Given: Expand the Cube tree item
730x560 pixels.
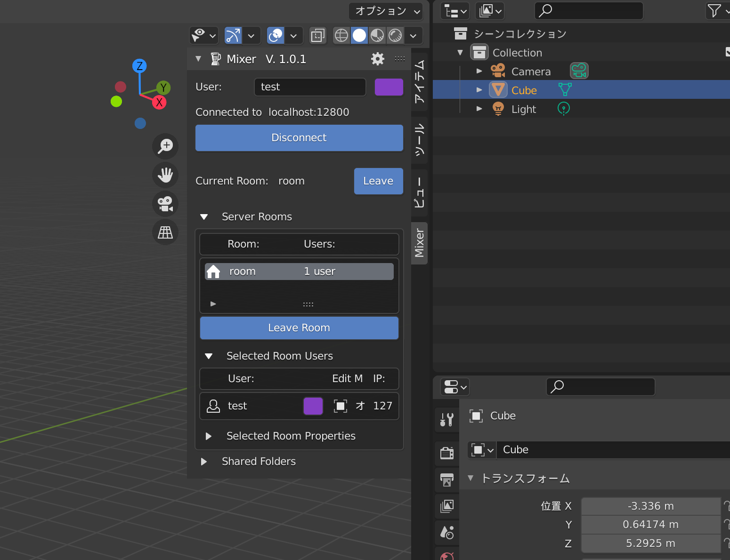Looking at the screenshot, I should point(479,89).
